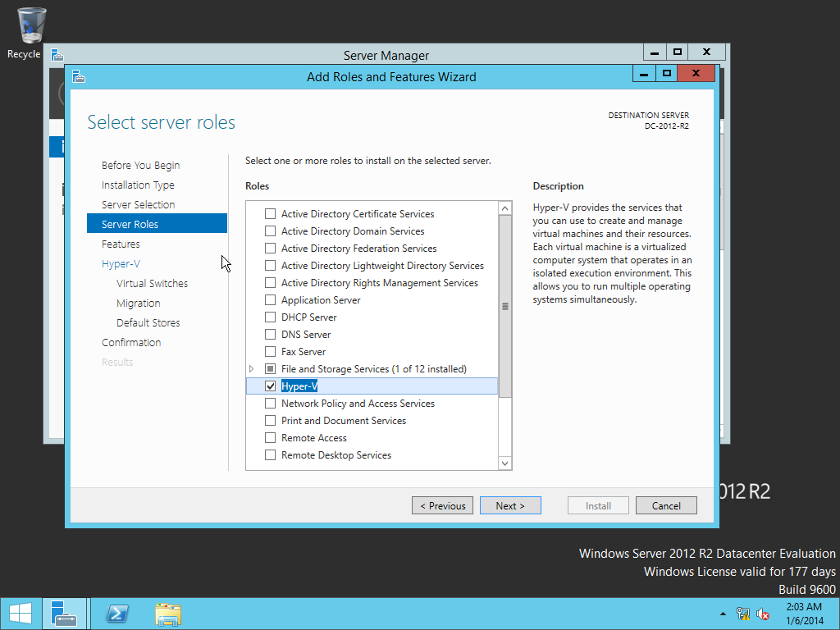Launch Windows PowerShell from the taskbar
Viewport: 840px width, 630px height.
pos(117,614)
